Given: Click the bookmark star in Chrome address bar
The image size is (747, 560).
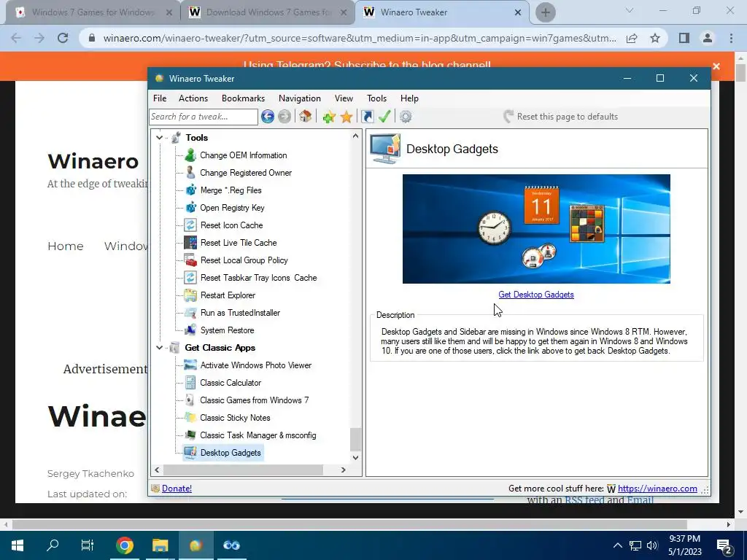Looking at the screenshot, I should 655,38.
